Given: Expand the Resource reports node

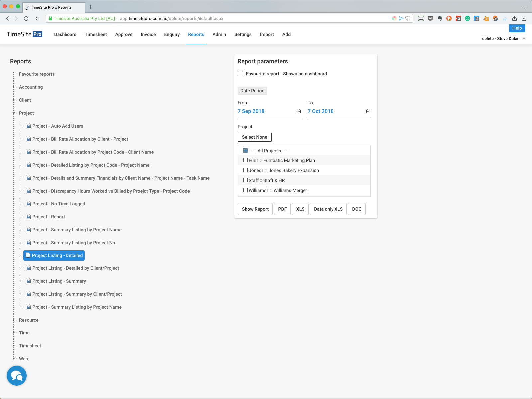Looking at the screenshot, I should coord(14,320).
